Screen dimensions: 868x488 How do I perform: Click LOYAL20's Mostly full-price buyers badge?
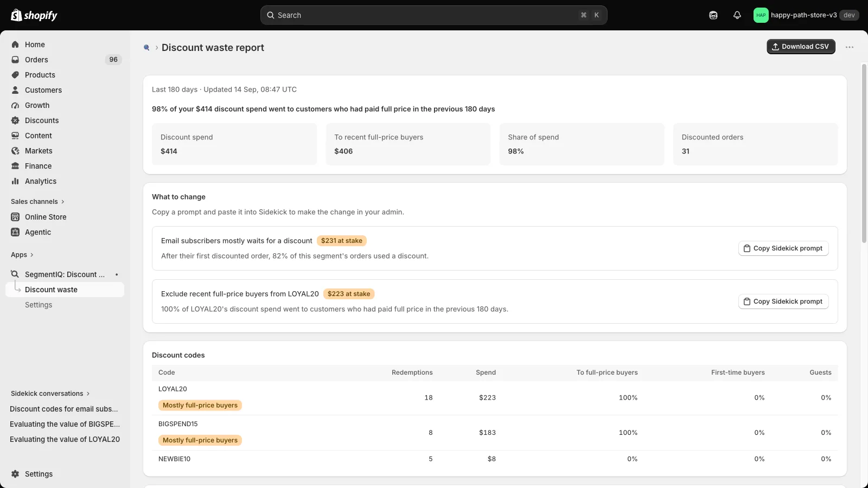click(x=200, y=405)
